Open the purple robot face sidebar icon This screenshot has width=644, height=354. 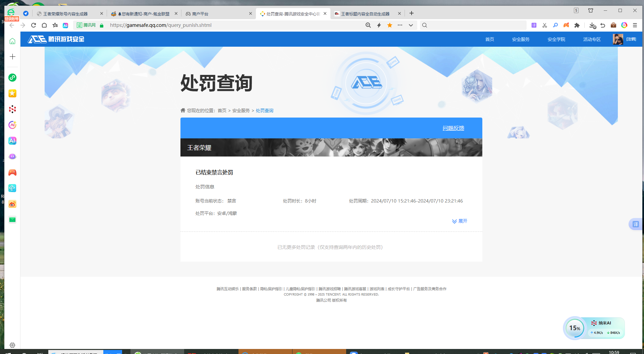coord(12,157)
